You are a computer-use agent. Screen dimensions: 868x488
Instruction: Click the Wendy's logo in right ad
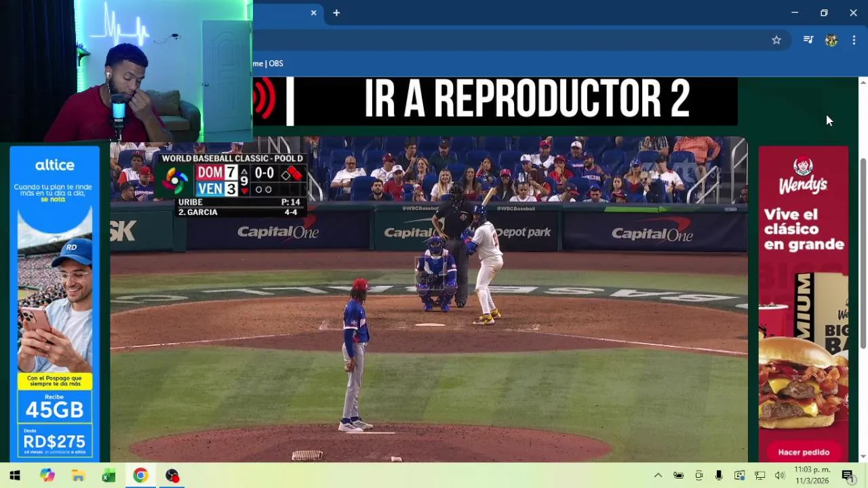(804, 175)
